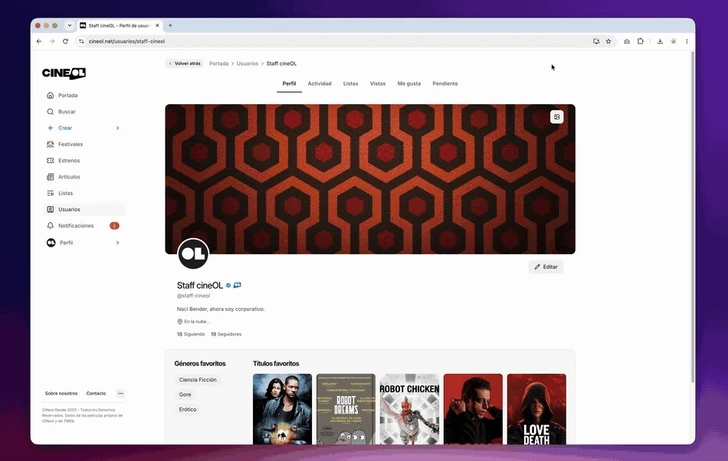Open a new browser tab
Screen dimensions: 728x461
[170, 26]
